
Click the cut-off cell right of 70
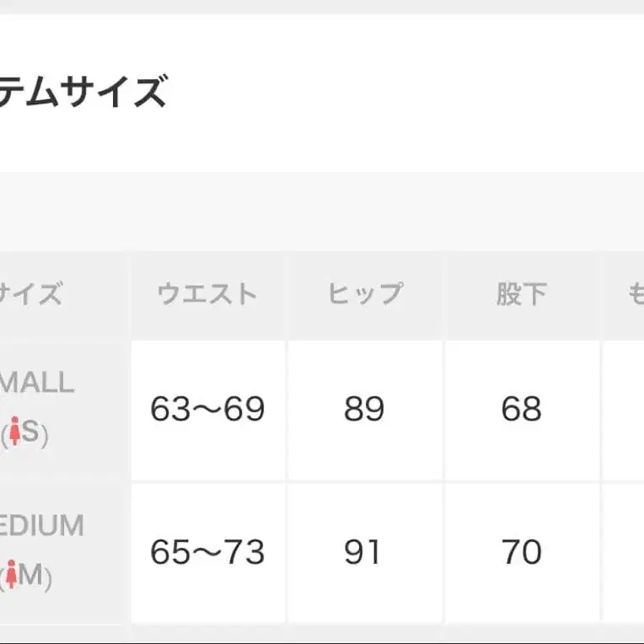pyautogui.click(x=624, y=553)
